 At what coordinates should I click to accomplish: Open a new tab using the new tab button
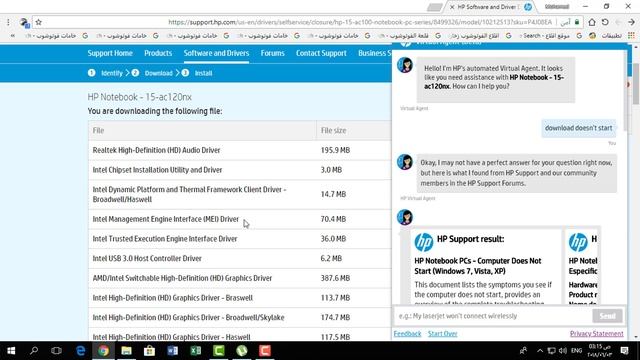pos(435,7)
